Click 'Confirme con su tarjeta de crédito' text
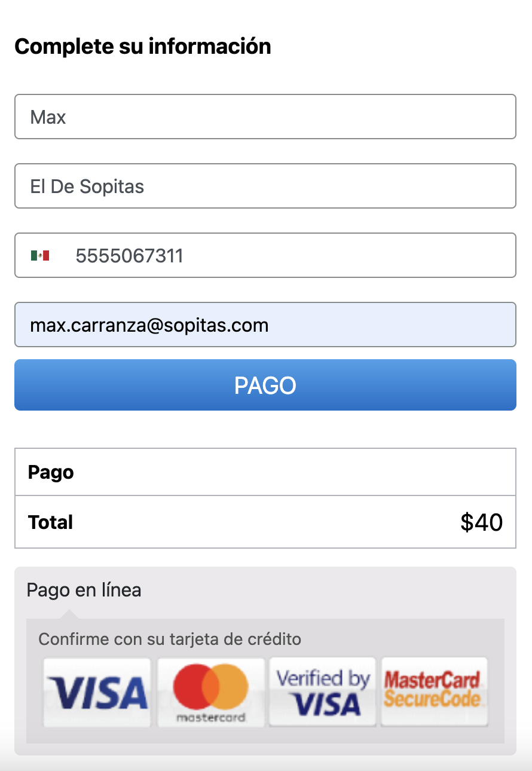 click(x=170, y=639)
